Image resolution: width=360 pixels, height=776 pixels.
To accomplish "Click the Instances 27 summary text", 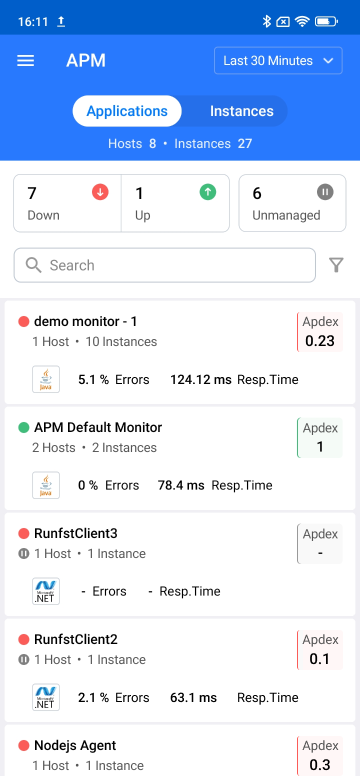I will coord(213,144).
